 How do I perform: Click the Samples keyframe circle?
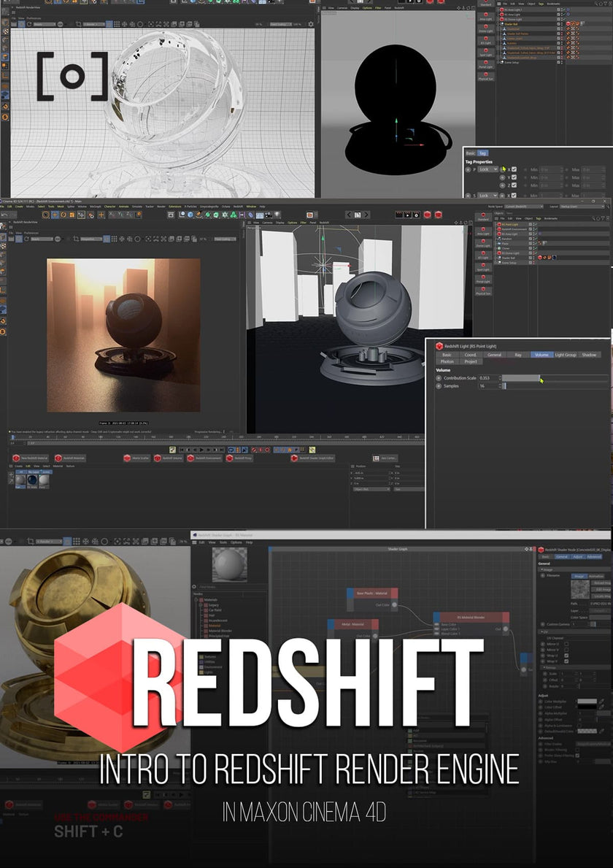(439, 386)
